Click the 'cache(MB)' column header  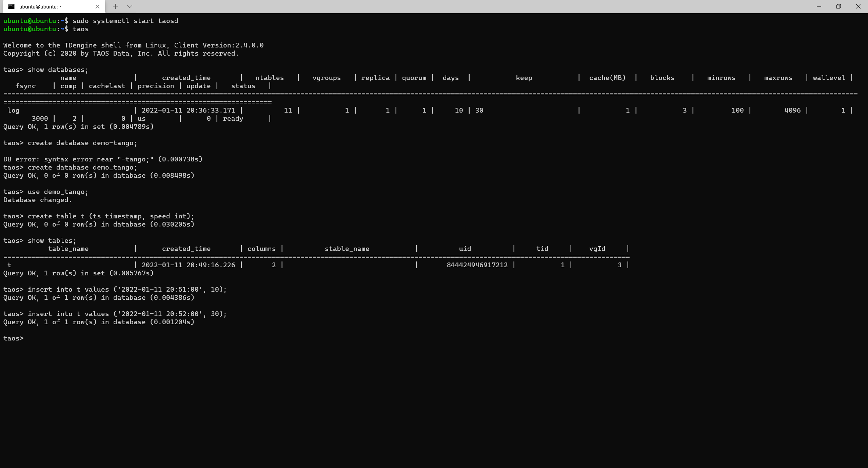(x=607, y=78)
